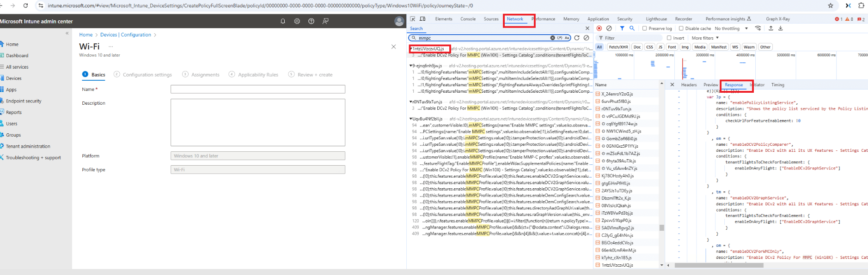Show the request Timing tab
The height and width of the screenshot is (275, 868).
(x=778, y=85)
